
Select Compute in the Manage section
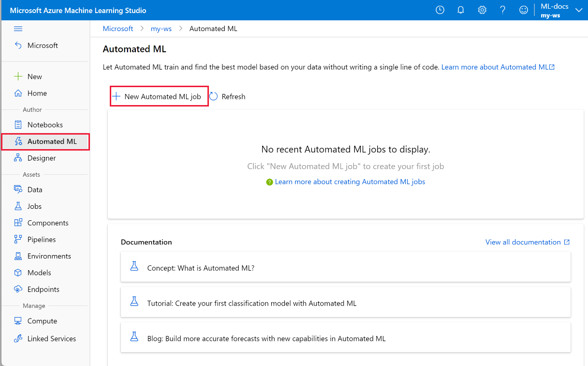pyautogui.click(x=42, y=321)
